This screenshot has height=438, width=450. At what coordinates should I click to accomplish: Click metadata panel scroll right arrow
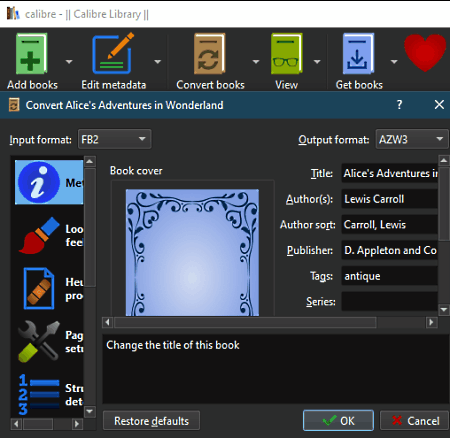[x=432, y=322]
